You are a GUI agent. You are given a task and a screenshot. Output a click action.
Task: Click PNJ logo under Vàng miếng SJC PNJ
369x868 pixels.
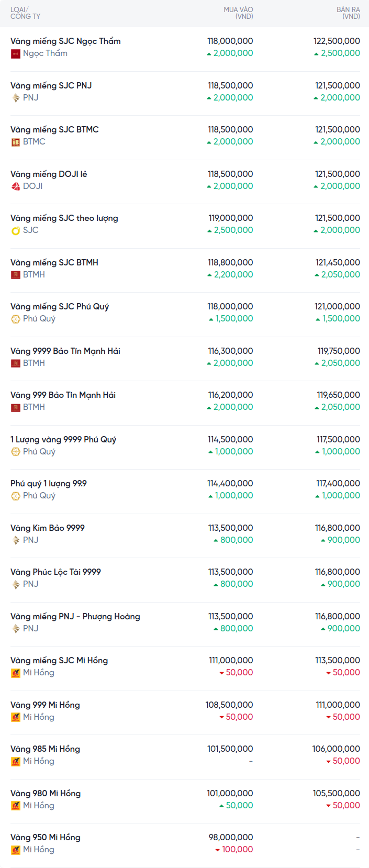coord(16,98)
